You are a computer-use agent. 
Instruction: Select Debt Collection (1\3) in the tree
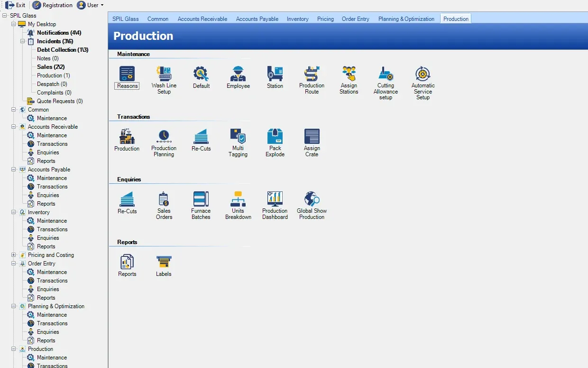63,50
